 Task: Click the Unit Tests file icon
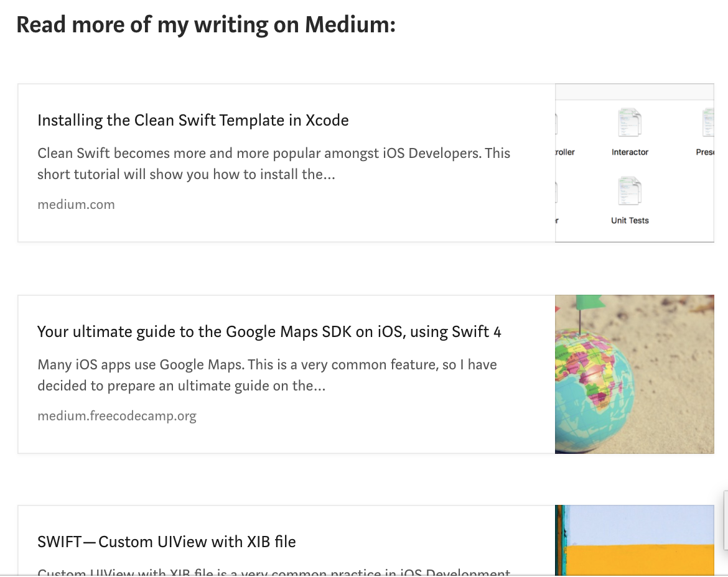(x=630, y=192)
